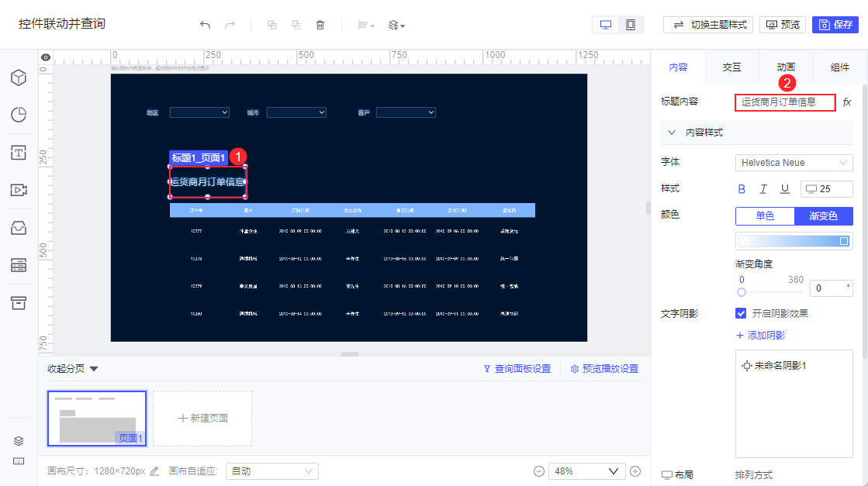The width and height of the screenshot is (868, 486).
Task: Toggle canvas visibility eye icon
Action: [46, 57]
